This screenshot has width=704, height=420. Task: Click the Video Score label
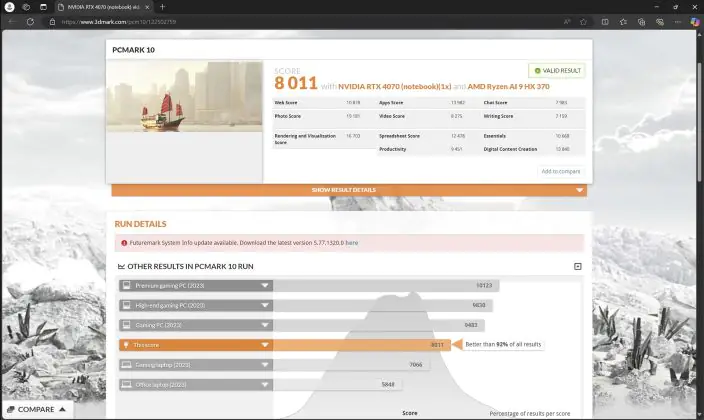392,116
